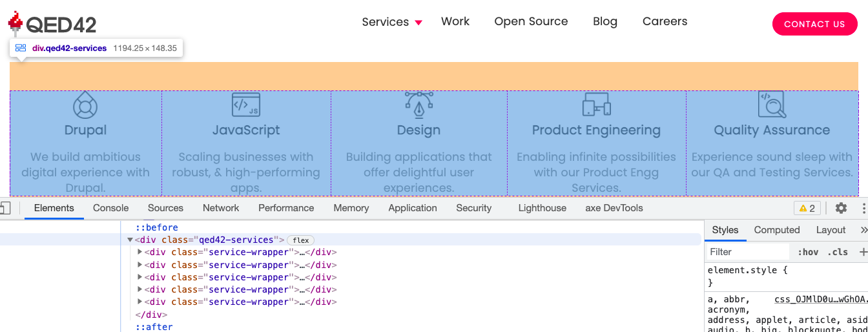Open the Open Source nav link
The width and height of the screenshot is (868, 332).
coord(531,21)
